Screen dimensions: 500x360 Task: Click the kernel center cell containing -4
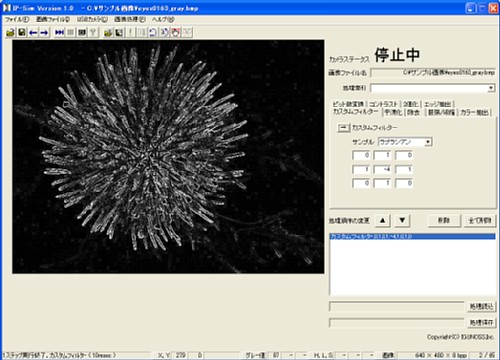pos(383,169)
